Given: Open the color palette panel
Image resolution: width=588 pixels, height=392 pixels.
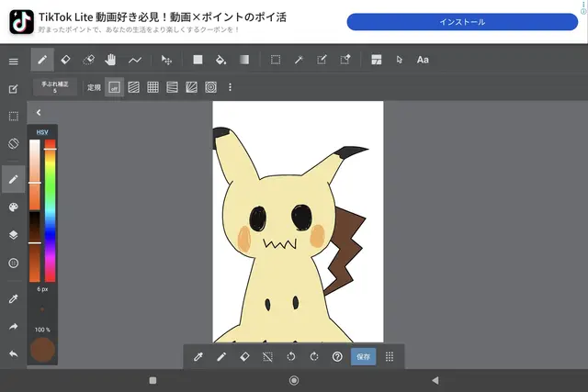Looking at the screenshot, I should (x=14, y=207).
